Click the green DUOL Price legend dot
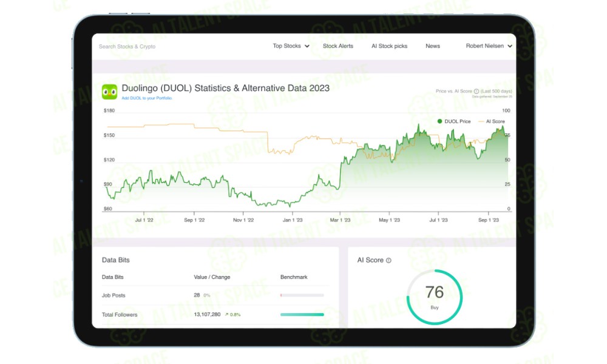 439,121
